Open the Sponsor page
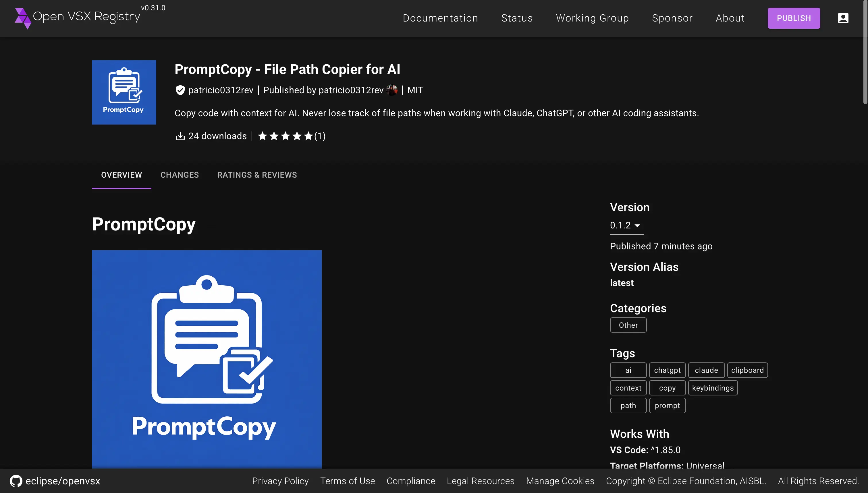 (672, 18)
